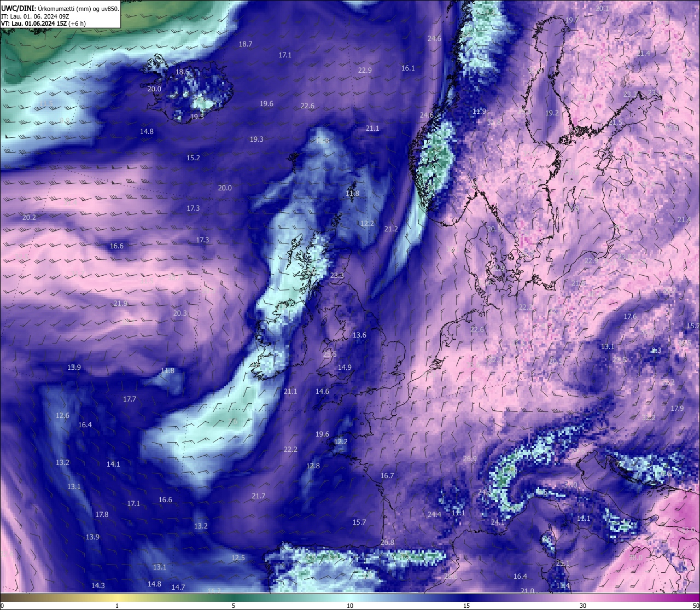Click the map value "19.2" over Sweden

coord(552,113)
